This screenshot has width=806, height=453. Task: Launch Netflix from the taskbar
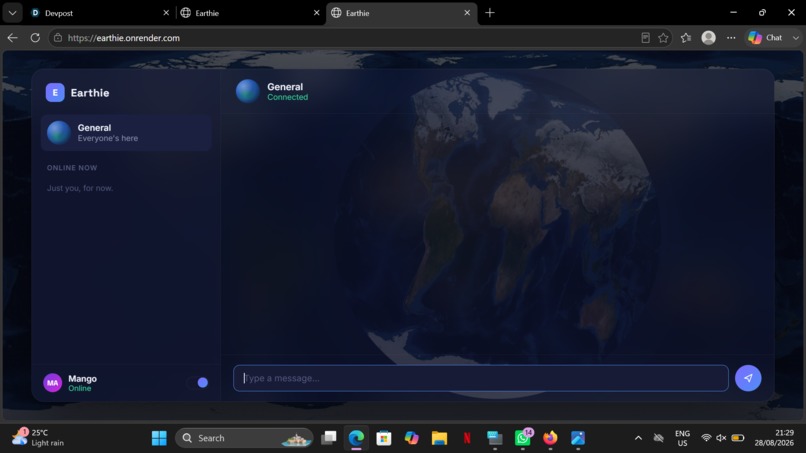[x=467, y=438]
